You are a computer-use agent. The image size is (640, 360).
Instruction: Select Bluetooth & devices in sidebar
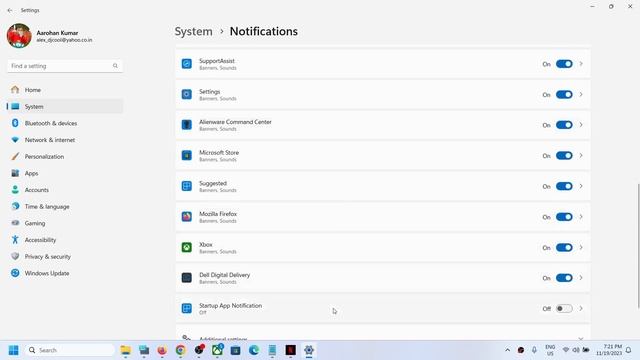[x=65, y=123]
